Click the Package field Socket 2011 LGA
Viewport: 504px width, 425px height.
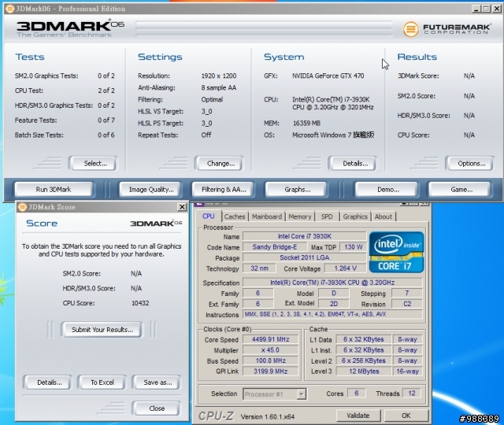point(305,257)
